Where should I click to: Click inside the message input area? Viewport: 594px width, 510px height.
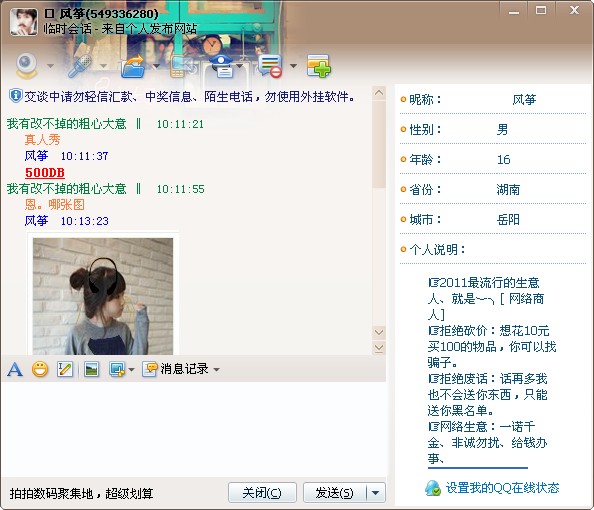tap(193, 428)
